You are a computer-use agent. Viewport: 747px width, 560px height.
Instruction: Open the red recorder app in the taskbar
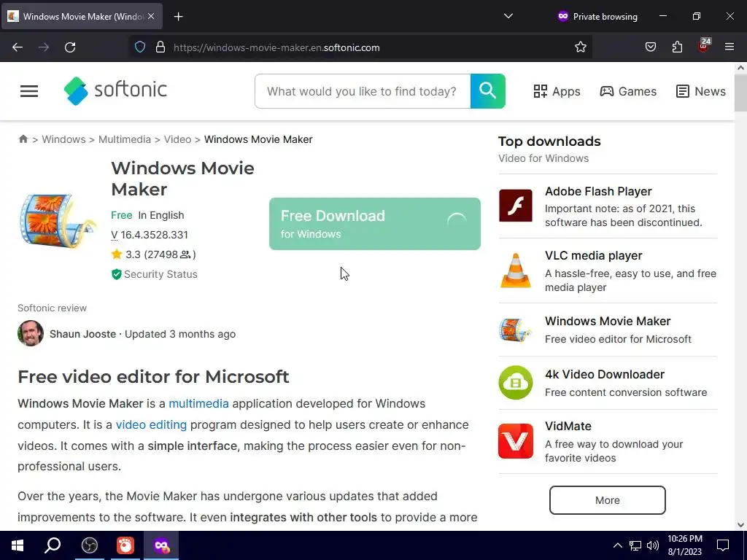click(125, 545)
